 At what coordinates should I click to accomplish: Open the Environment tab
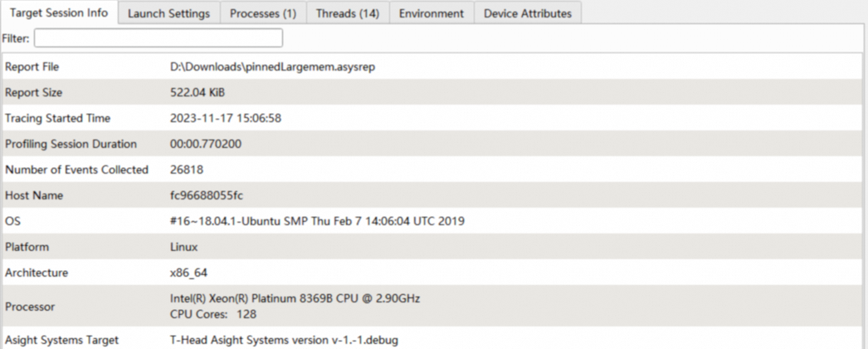(x=431, y=13)
